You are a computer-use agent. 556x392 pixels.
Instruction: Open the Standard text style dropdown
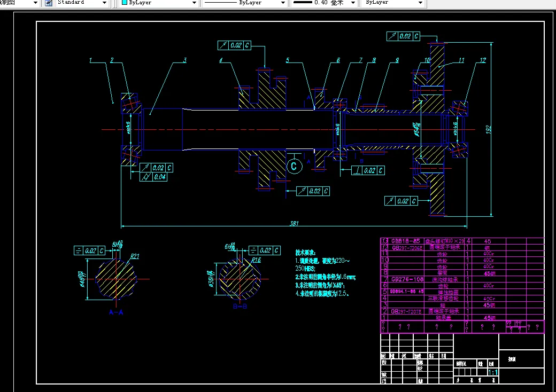pos(104,3)
